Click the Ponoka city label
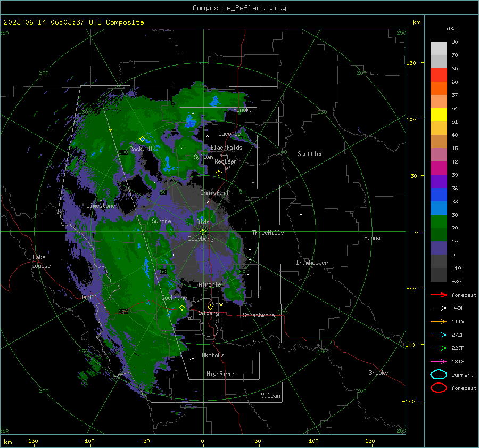Screen dimensions: 479x448 pyautogui.click(x=243, y=110)
